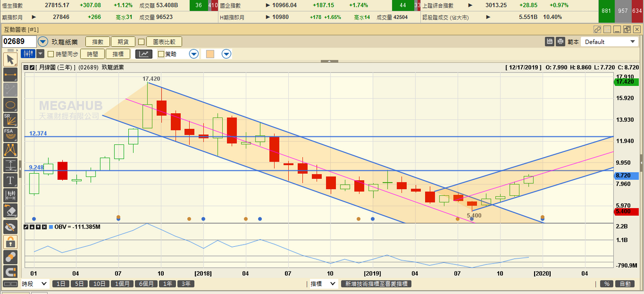Click the 指數 index button

click(98, 41)
